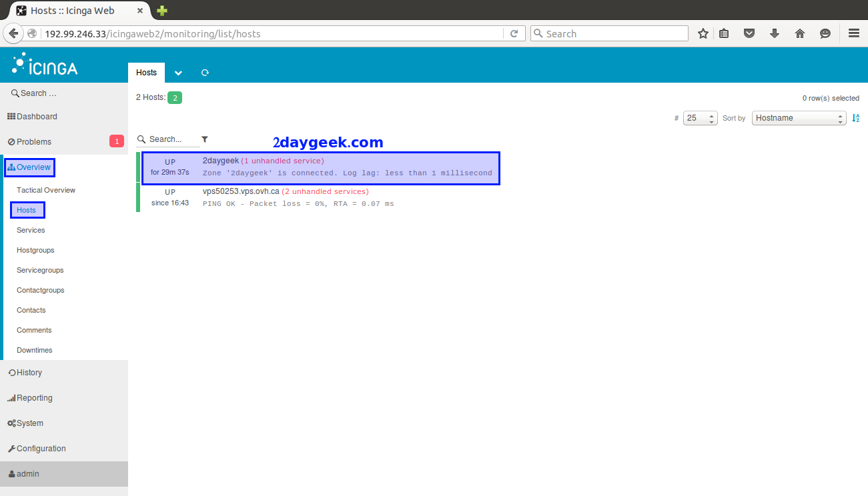Image resolution: width=868 pixels, height=496 pixels.
Task: Click the '2 unhandled services' link
Action: click(325, 191)
